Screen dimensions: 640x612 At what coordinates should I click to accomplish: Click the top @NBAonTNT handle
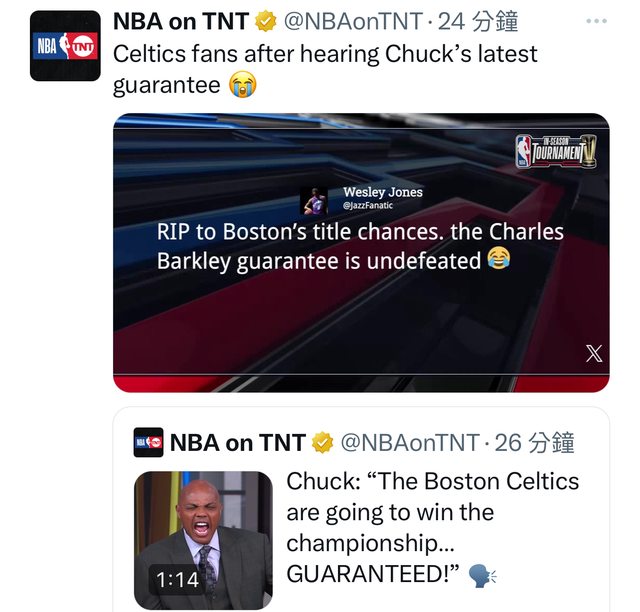pyautogui.click(x=356, y=22)
